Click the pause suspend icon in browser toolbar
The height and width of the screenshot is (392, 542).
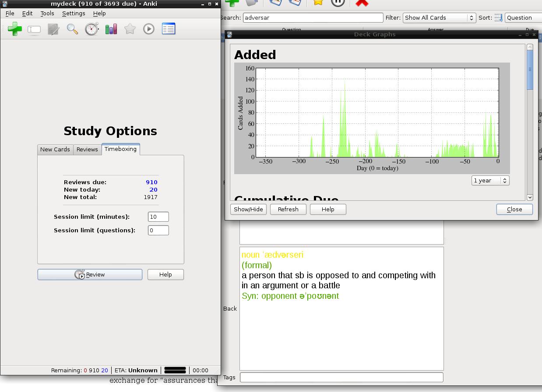click(338, 2)
